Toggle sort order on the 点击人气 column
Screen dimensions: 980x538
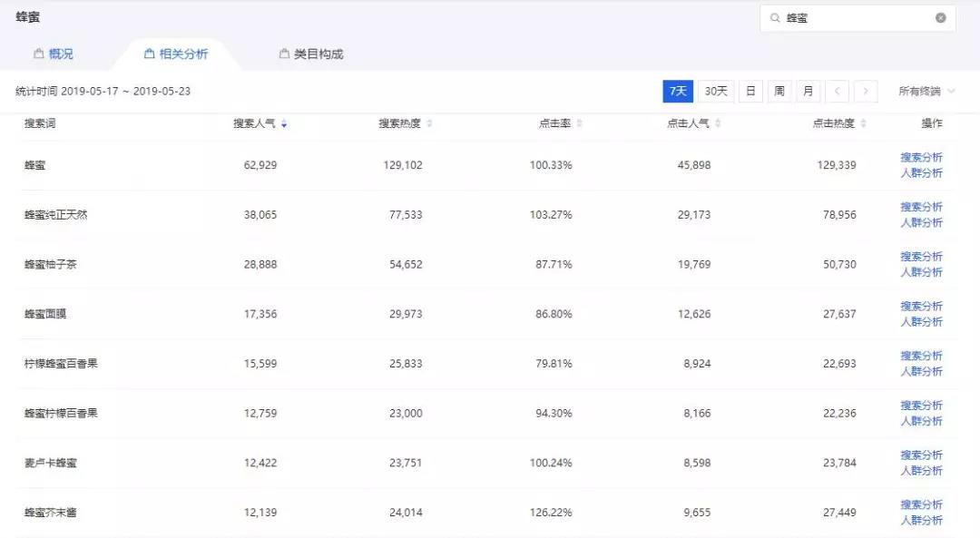click(x=720, y=123)
